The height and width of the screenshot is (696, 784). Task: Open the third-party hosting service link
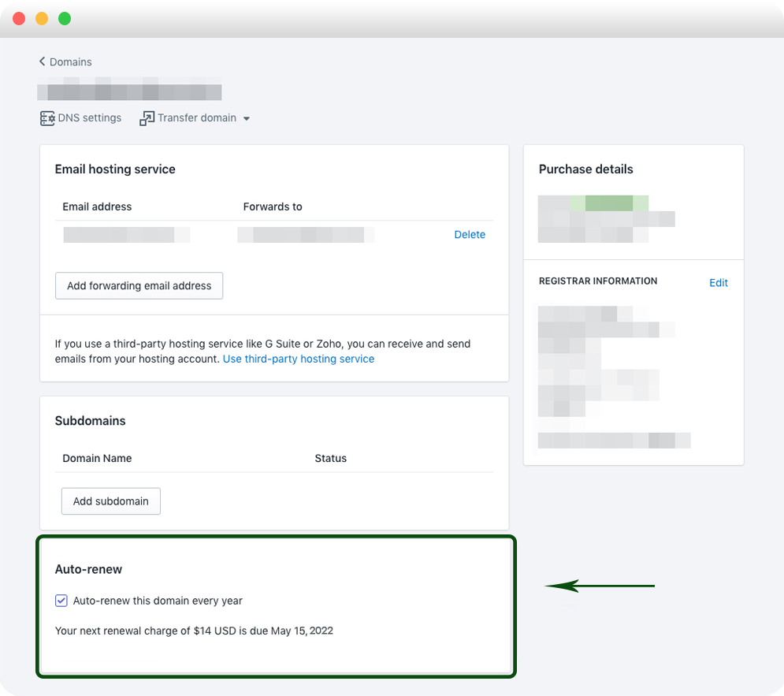[x=299, y=359]
